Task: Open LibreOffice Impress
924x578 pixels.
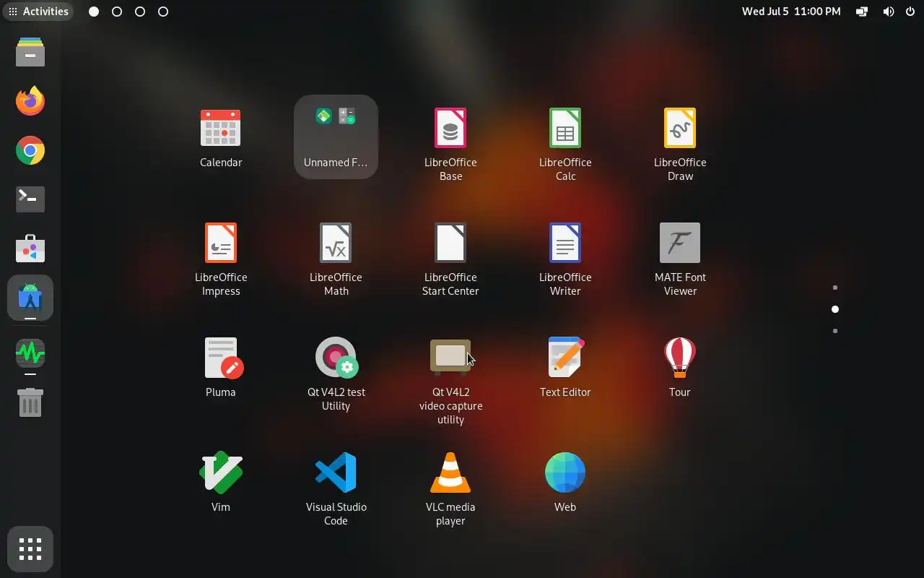Action: click(x=220, y=259)
